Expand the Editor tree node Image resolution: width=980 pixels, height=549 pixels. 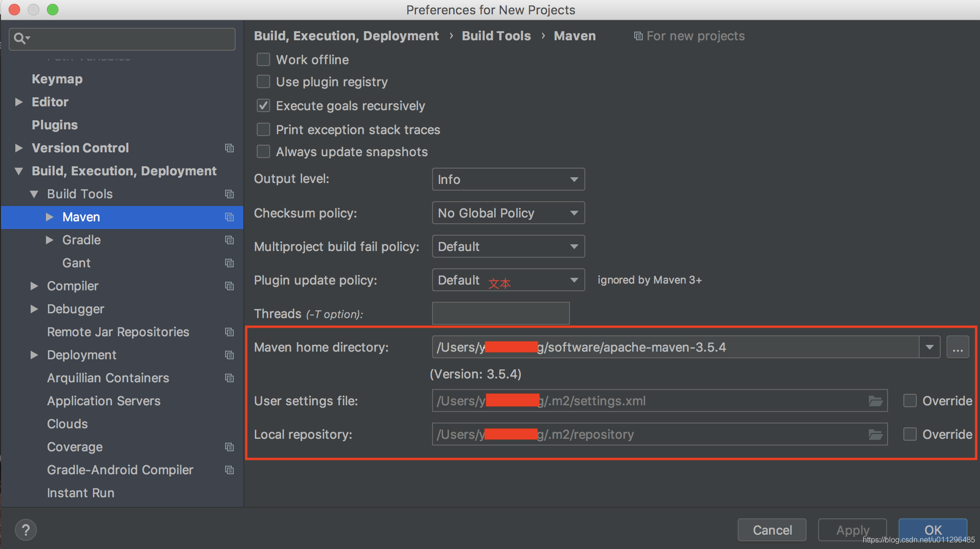click(19, 102)
